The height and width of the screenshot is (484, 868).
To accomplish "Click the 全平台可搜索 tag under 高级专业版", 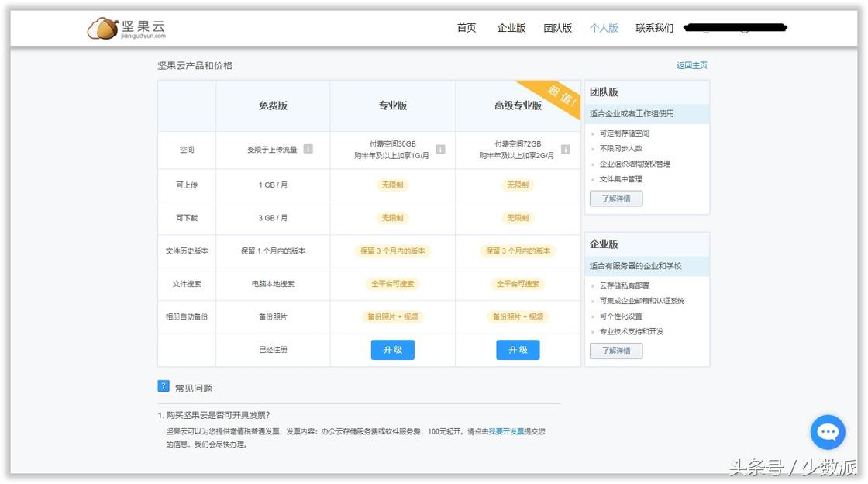I will tap(518, 284).
